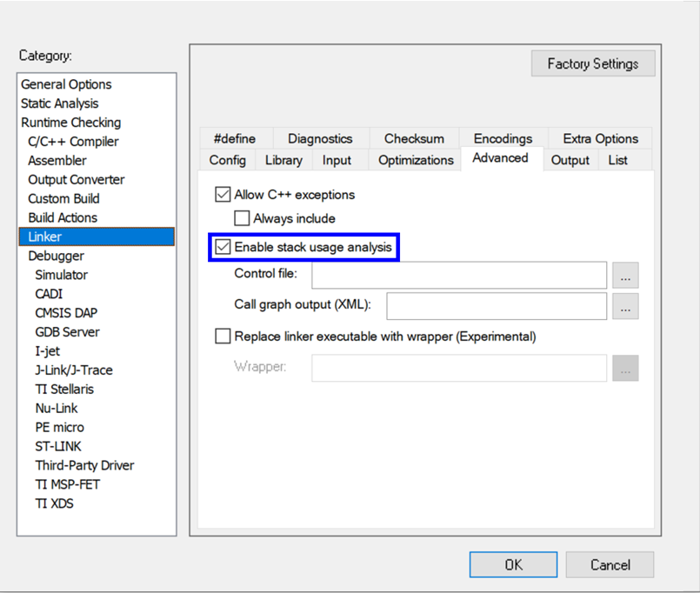
Task: Enable the Always include checkbox
Action: click(242, 218)
